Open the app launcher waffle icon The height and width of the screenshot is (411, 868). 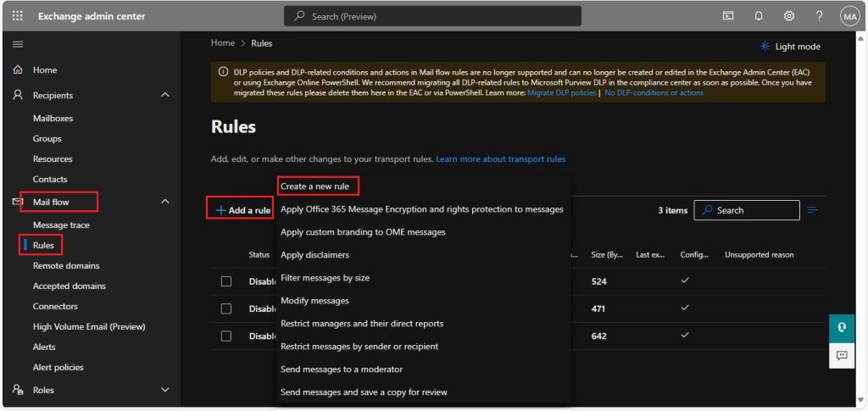pos(18,16)
